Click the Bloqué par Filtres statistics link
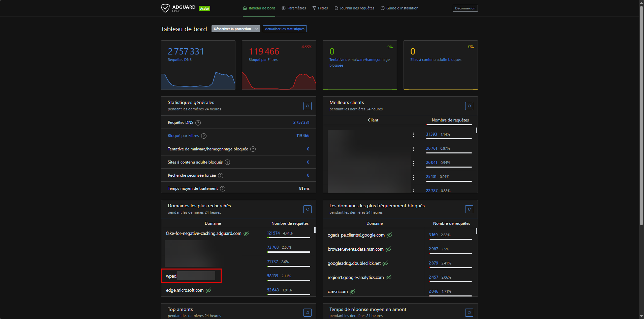This screenshot has width=644, height=319. pos(183,136)
